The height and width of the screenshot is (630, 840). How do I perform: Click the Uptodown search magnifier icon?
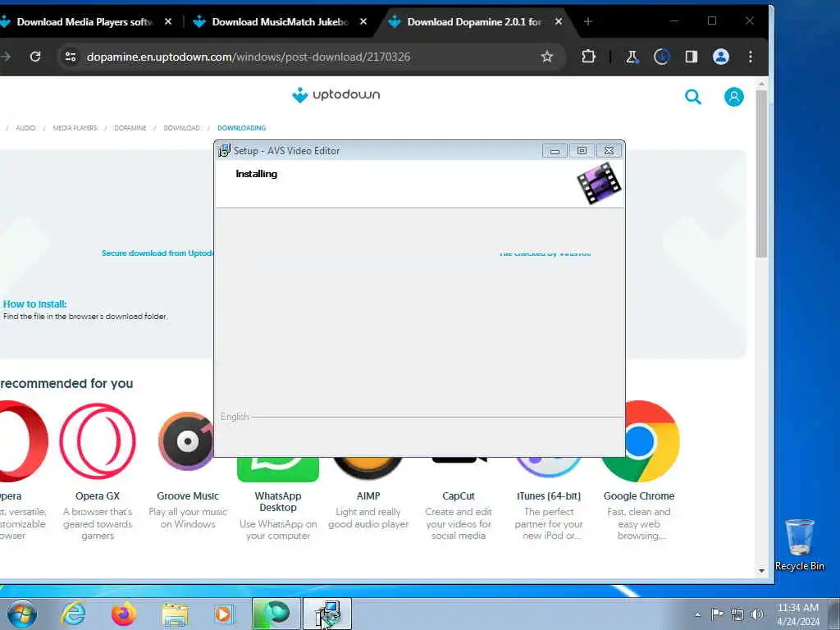(692, 97)
